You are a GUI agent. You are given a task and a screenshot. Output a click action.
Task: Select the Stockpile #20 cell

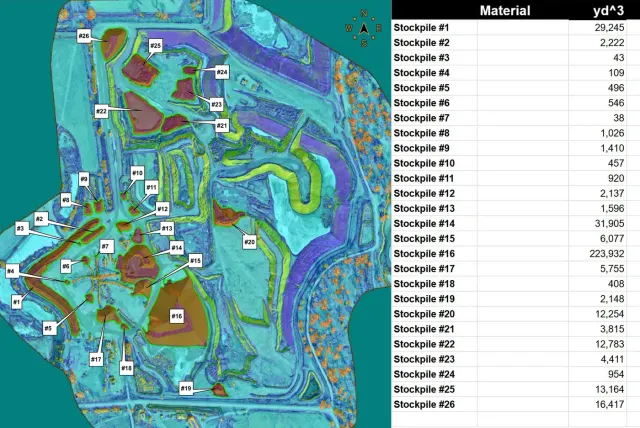pyautogui.click(x=434, y=314)
